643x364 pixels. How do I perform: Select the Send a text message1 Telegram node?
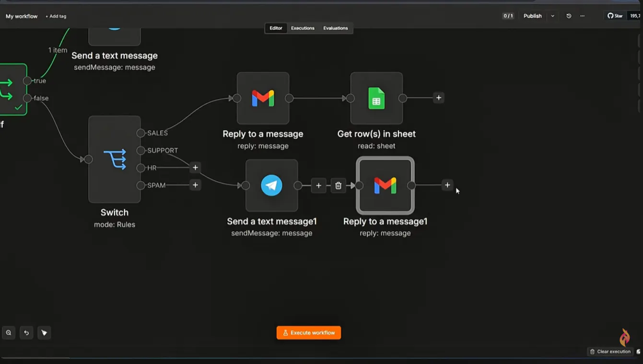(271, 185)
